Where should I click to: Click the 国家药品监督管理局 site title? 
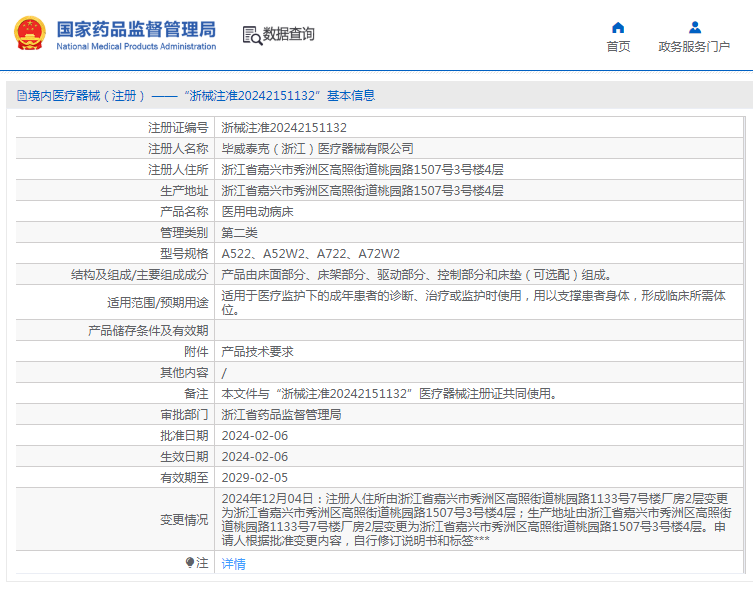pyautogui.click(x=136, y=28)
